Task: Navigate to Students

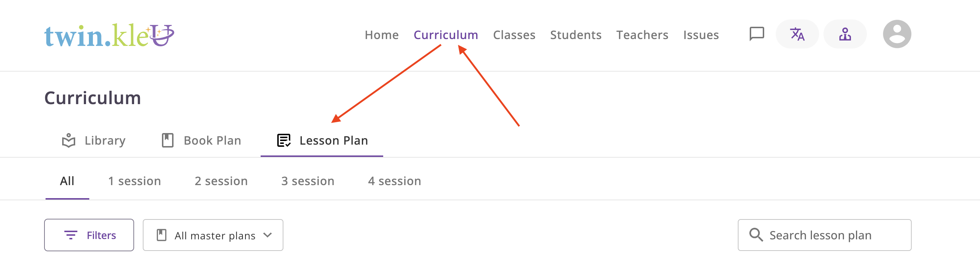Action: click(575, 35)
